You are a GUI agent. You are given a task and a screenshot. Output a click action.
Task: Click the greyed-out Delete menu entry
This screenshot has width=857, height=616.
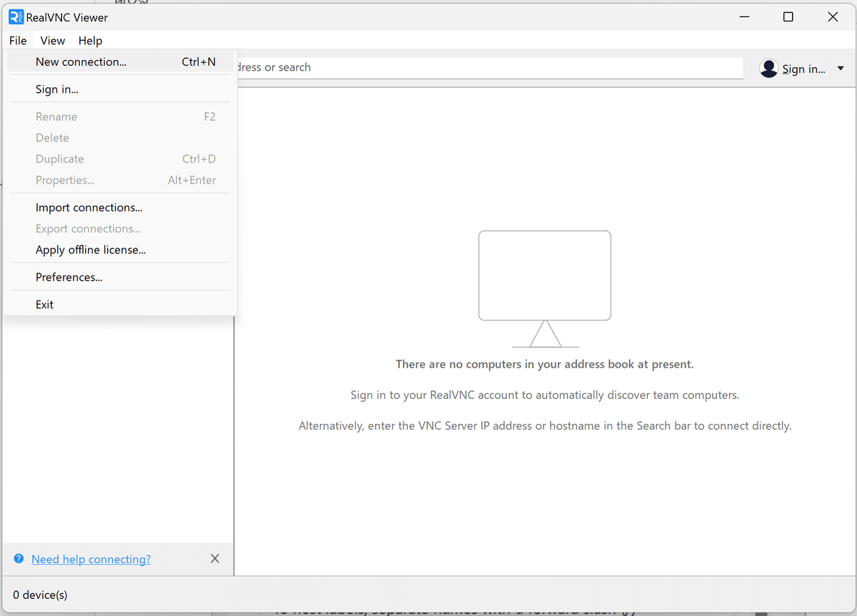[120, 138]
